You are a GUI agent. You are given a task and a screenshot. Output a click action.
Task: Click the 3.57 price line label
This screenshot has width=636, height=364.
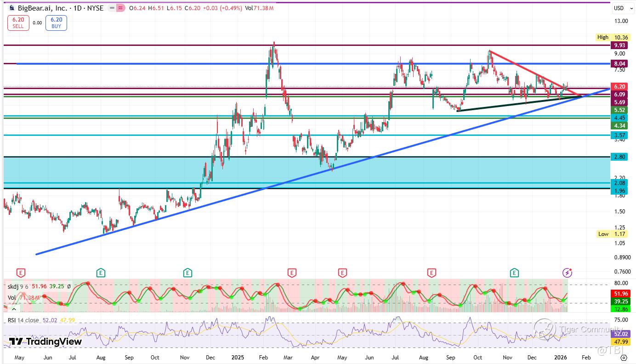pos(619,135)
